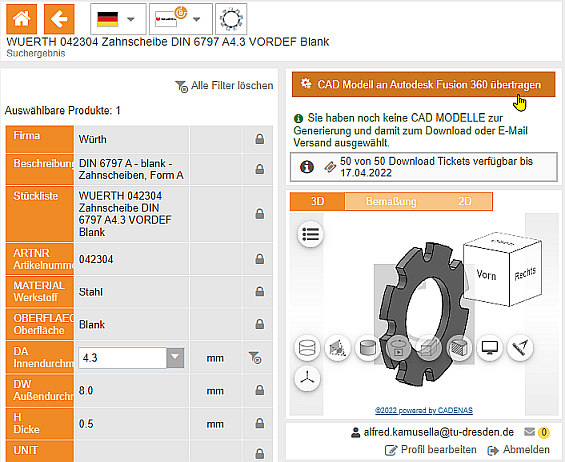Transfer CAD model to Autodesk Fusion 360
Image resolution: width=565 pixels, height=462 pixels.
[423, 84]
